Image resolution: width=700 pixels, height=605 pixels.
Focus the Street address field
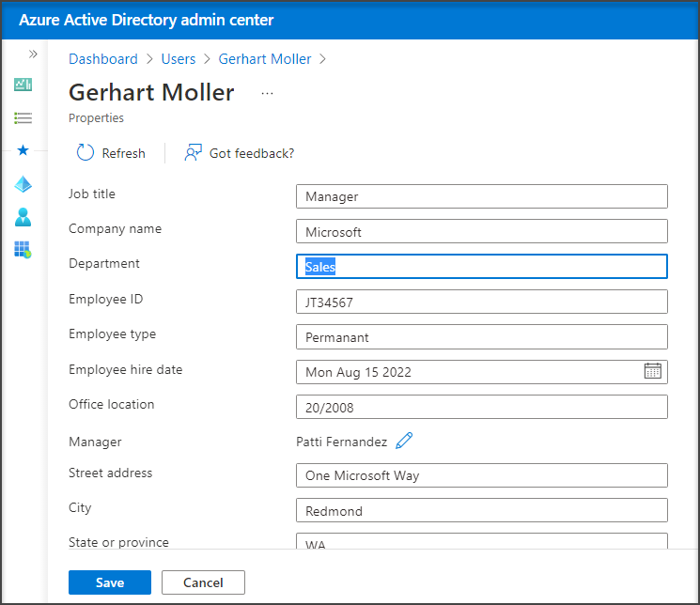(x=481, y=475)
